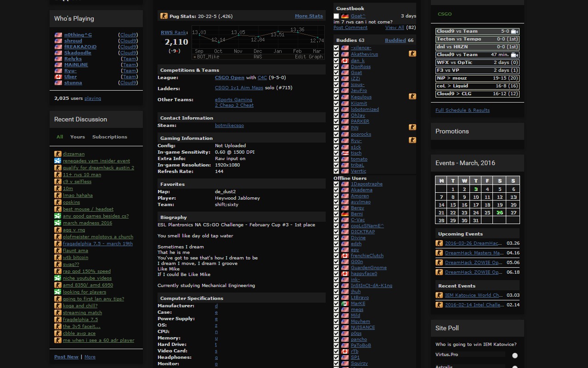Toggle the checkbox next to buddy DonRoss
Screen dimensions: 588x368
tap(336, 67)
